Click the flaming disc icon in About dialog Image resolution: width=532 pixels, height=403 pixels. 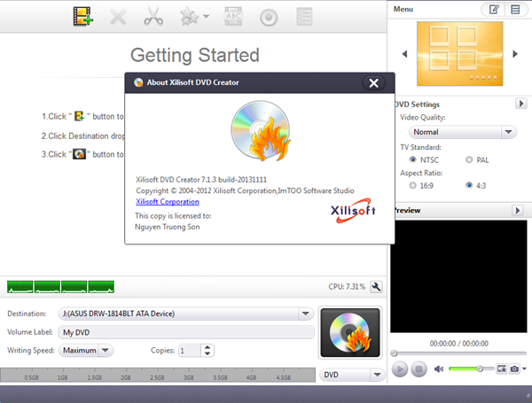click(x=261, y=130)
